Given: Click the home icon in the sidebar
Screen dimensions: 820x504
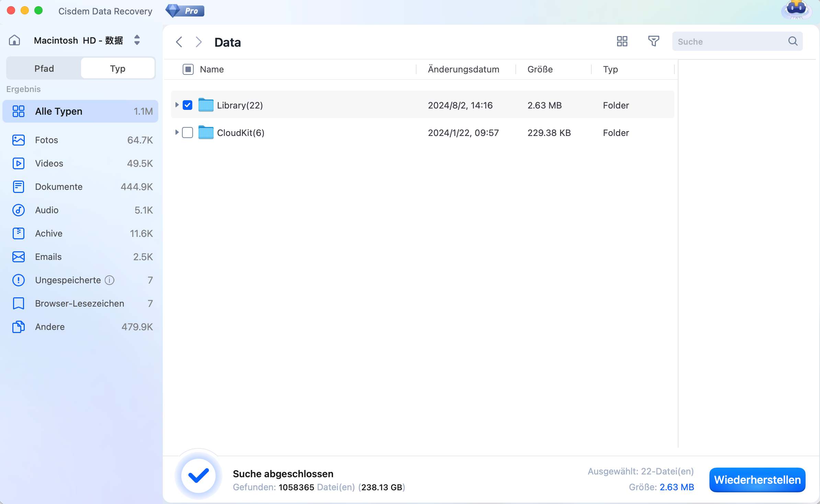Looking at the screenshot, I should [x=14, y=41].
